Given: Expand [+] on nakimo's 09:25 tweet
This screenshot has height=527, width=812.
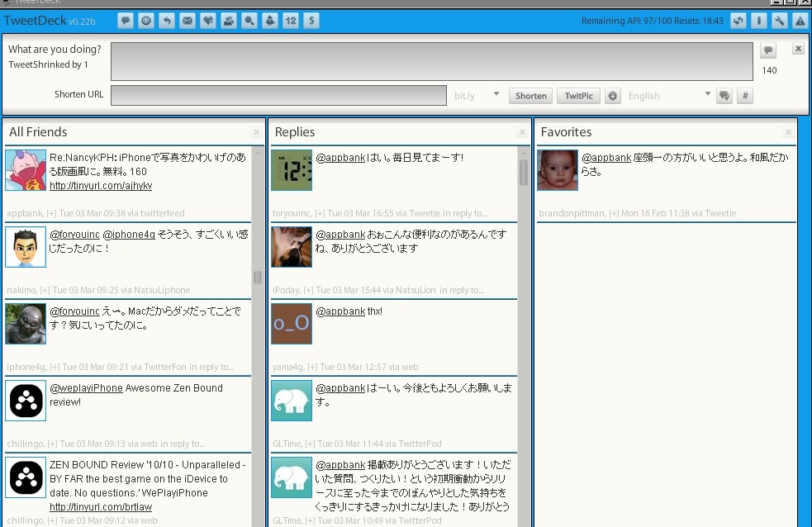Looking at the screenshot, I should 45,291.
